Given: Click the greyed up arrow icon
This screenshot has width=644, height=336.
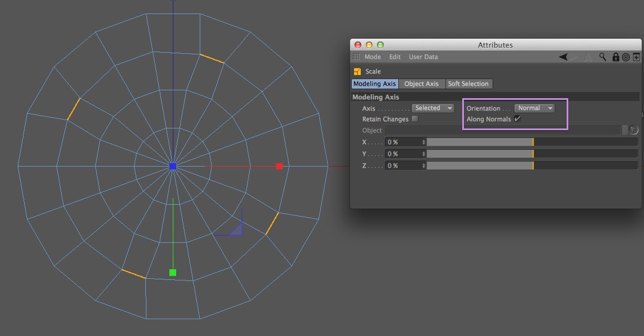Looking at the screenshot, I should point(588,57).
